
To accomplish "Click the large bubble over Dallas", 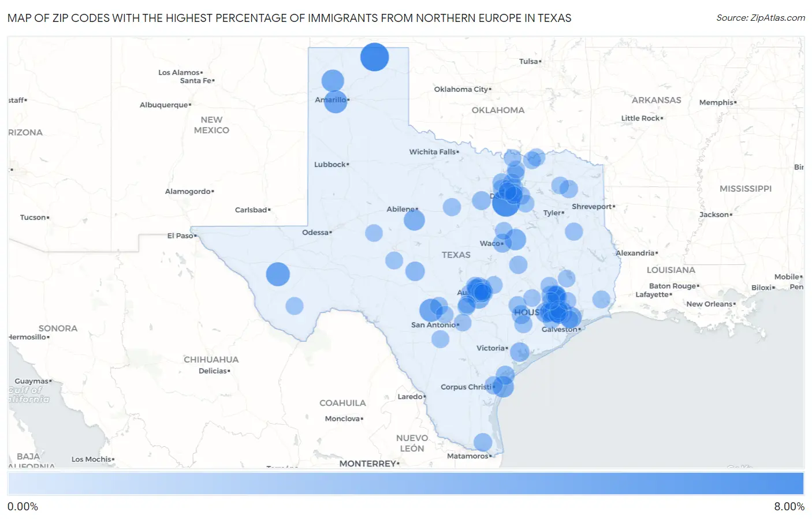I will tap(505, 203).
